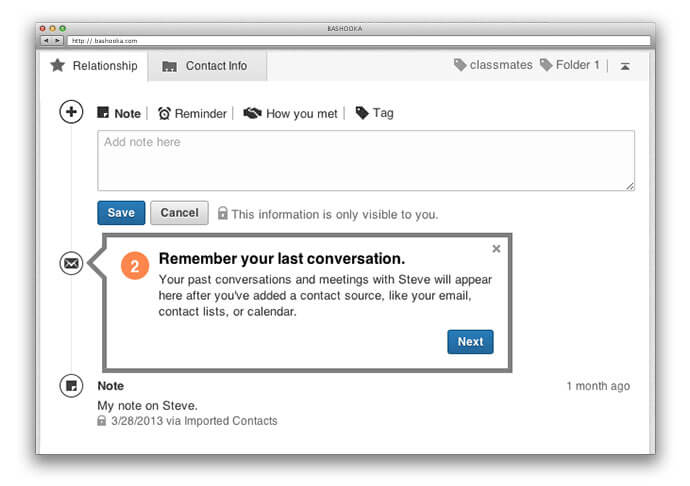Viewport: 690px width, 486px height.
Task: Select the How you met option
Action: (291, 114)
